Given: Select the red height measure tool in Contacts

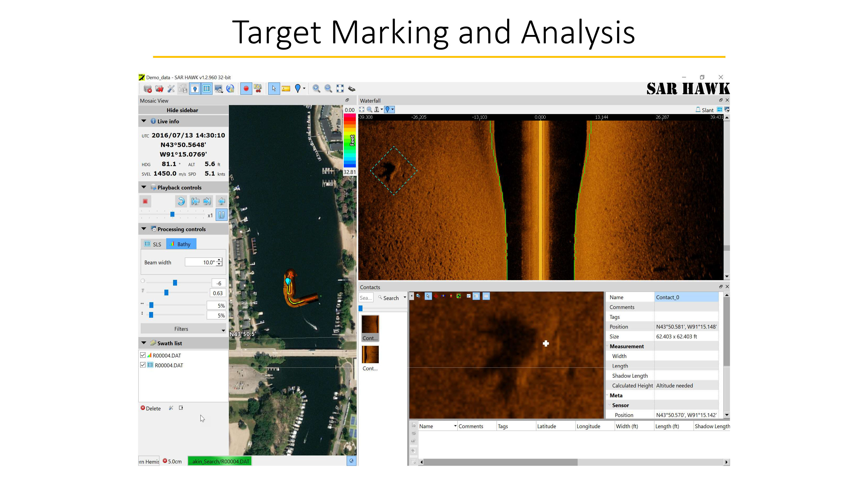Looking at the screenshot, I should coord(451,296).
